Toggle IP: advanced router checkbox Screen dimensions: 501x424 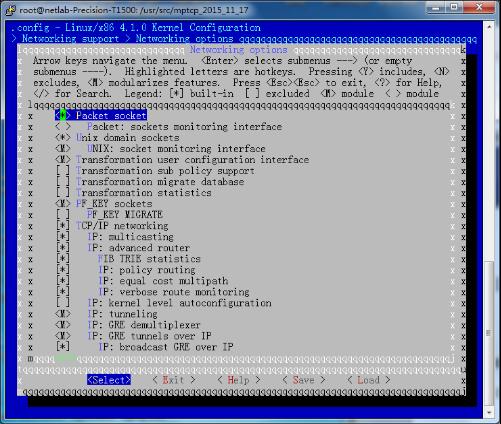point(63,248)
